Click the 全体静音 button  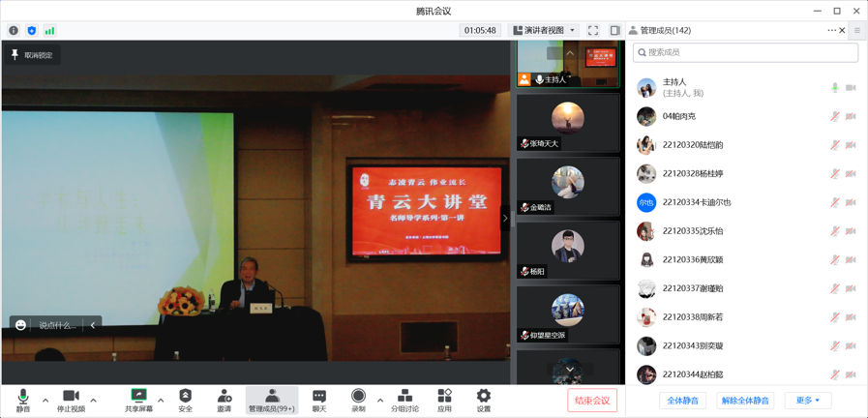(683, 400)
